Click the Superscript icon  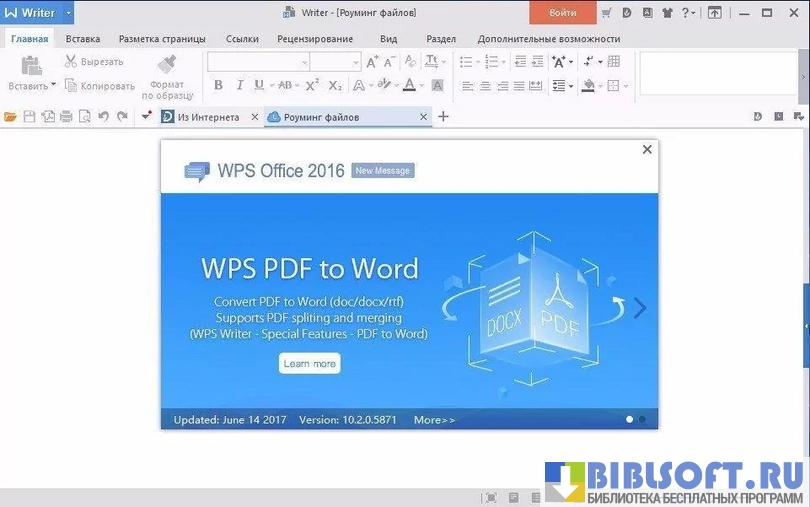[312, 86]
